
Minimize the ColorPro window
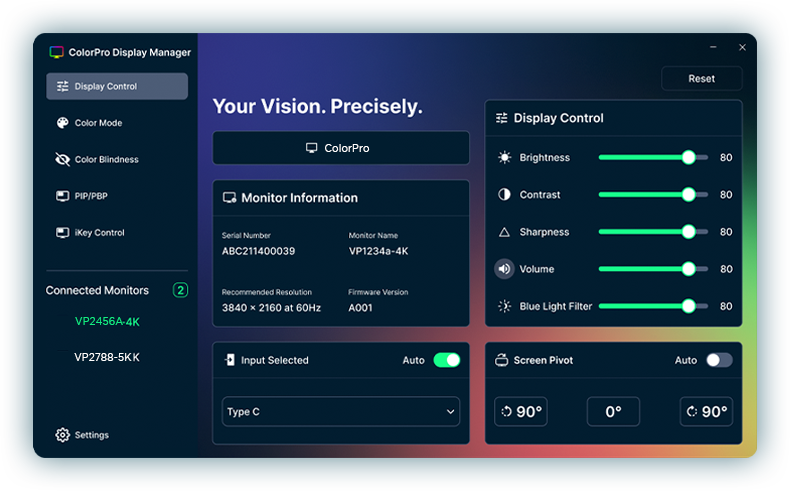[713, 47]
